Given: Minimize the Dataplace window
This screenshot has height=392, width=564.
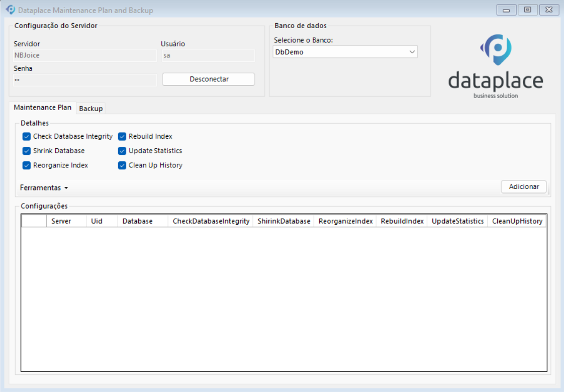Looking at the screenshot, I should (x=506, y=10).
